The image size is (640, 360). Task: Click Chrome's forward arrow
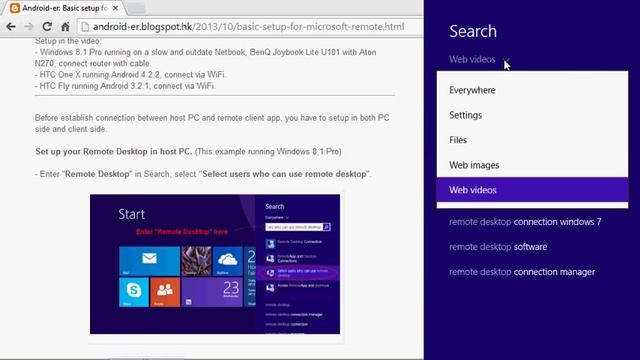point(29,27)
